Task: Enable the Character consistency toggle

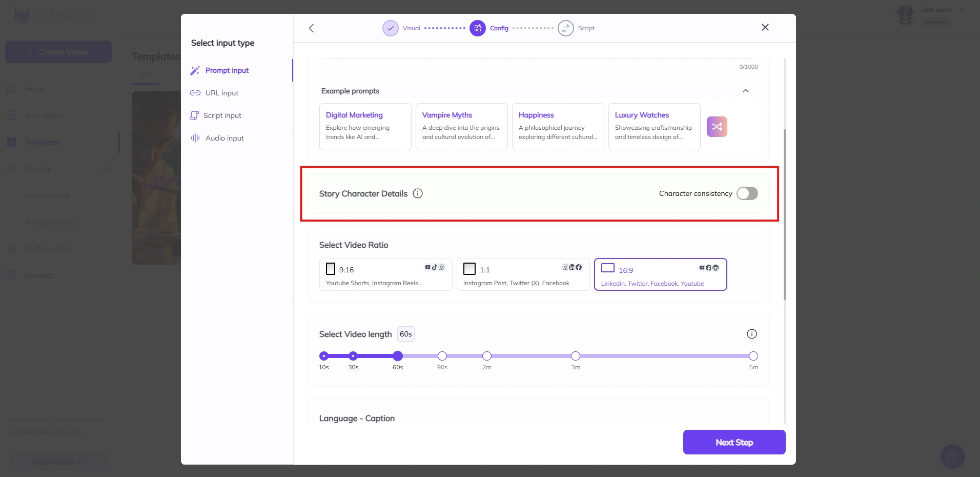Action: click(747, 193)
